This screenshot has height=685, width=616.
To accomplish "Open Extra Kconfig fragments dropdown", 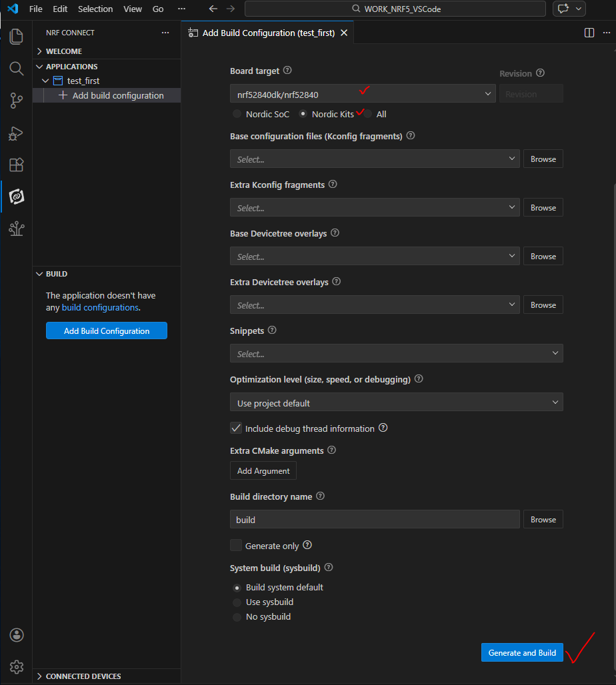I will click(375, 207).
